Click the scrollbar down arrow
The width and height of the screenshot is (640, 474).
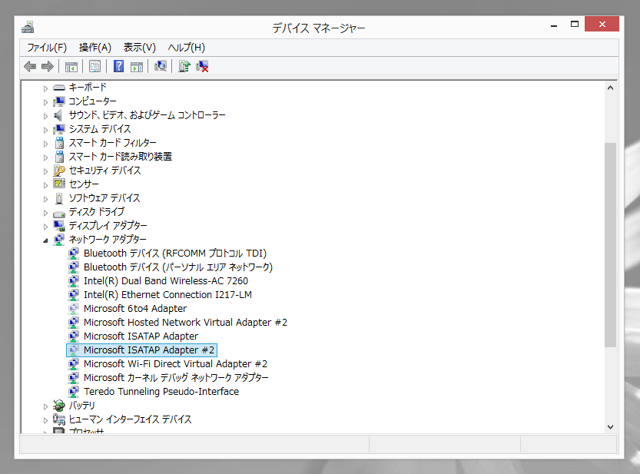610,427
